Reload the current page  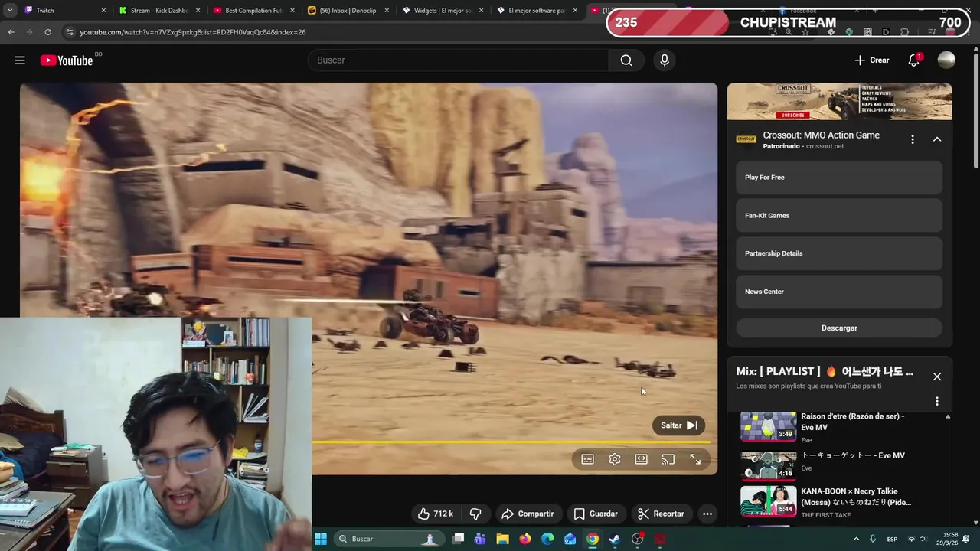pyautogui.click(x=47, y=32)
